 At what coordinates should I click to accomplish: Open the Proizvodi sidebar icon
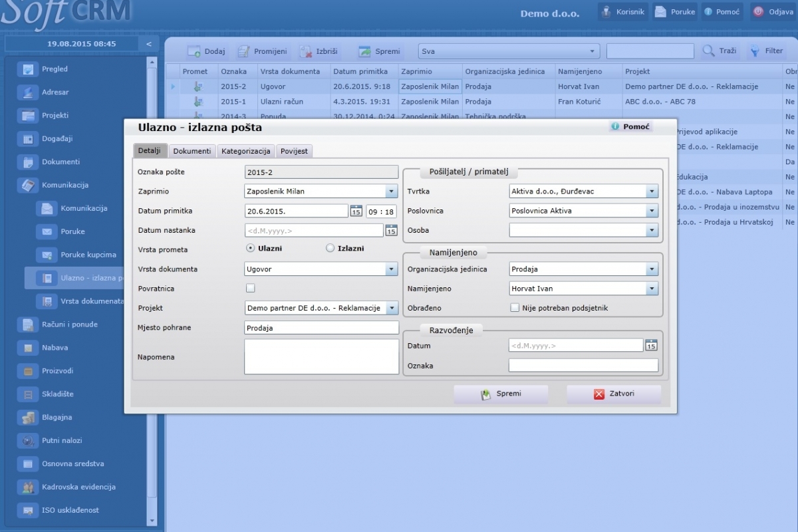(x=28, y=371)
